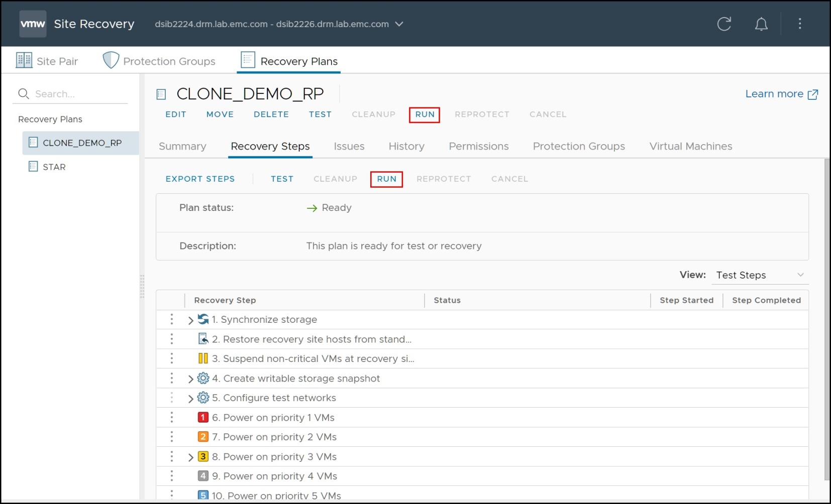The width and height of the screenshot is (831, 504).
Task: Click the yellow priority 3 icon
Action: (x=203, y=456)
